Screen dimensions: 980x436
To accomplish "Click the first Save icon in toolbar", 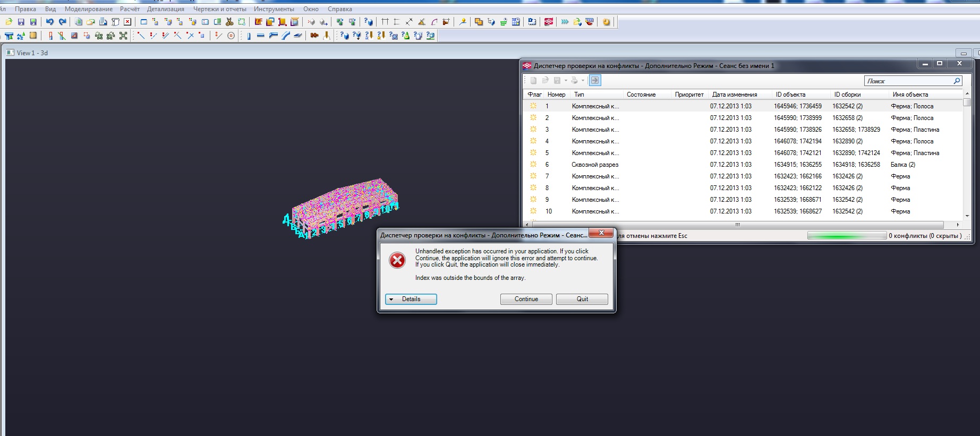I will (x=21, y=22).
